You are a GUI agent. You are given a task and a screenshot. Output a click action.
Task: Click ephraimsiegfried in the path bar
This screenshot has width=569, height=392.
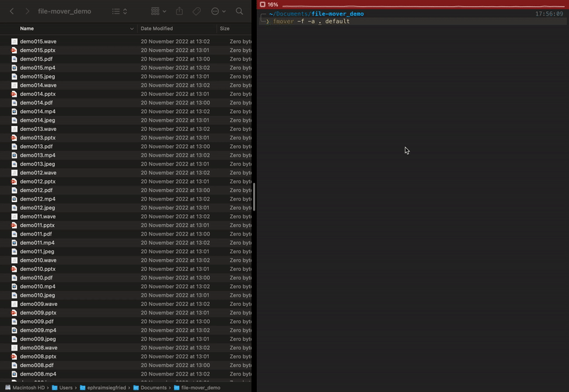pyautogui.click(x=102, y=388)
